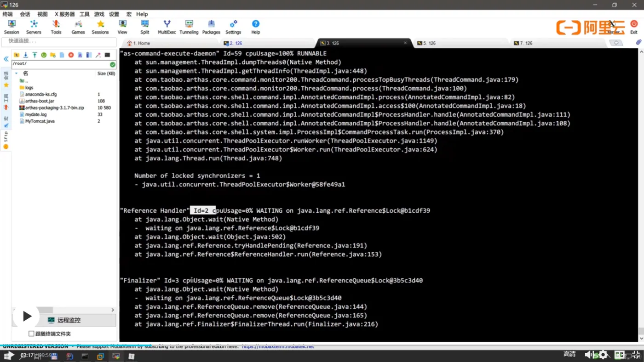Open the 宏 menu
Image resolution: width=644 pixels, height=362 pixels.
129,14
